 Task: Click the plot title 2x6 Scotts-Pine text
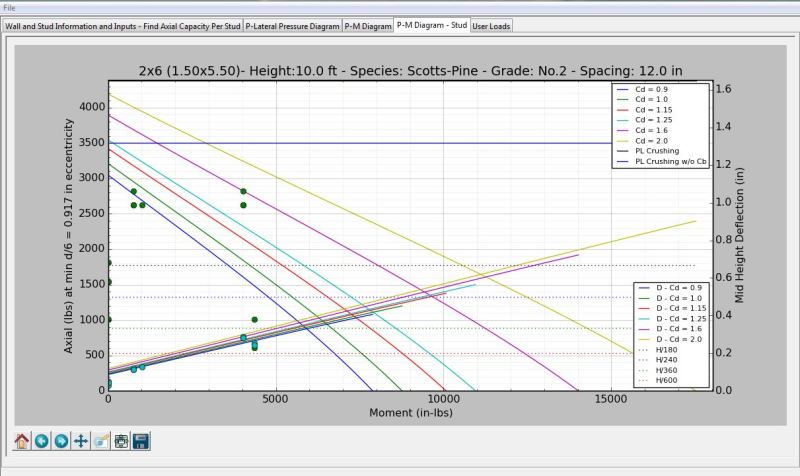[410, 70]
